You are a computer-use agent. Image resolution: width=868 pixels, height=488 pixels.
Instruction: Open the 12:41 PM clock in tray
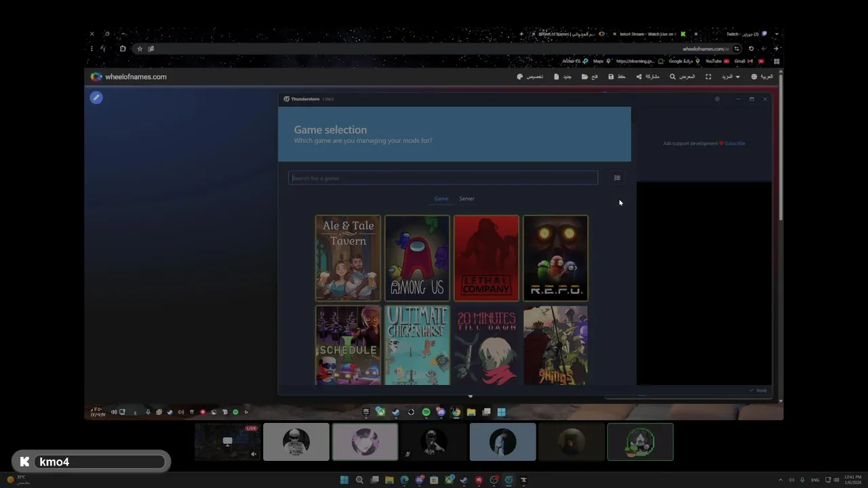click(x=853, y=480)
